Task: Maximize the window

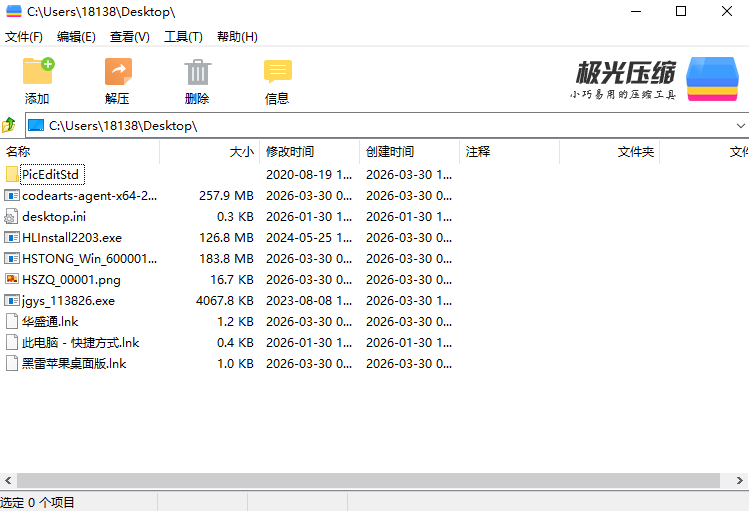Action: click(x=681, y=11)
